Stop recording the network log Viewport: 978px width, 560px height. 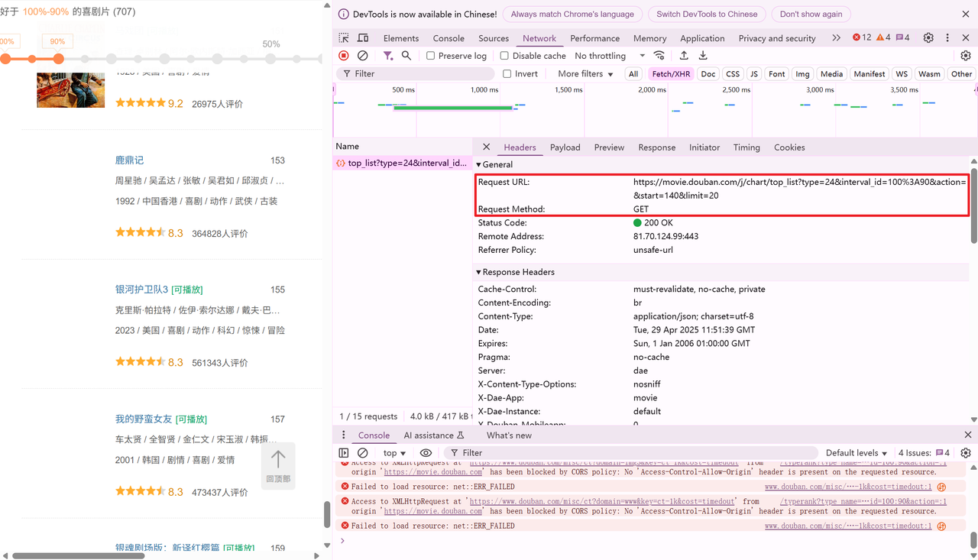pyautogui.click(x=344, y=56)
